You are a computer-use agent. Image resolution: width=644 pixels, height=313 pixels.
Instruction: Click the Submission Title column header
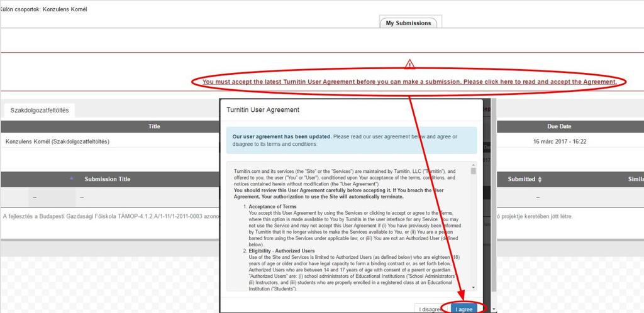click(x=107, y=179)
